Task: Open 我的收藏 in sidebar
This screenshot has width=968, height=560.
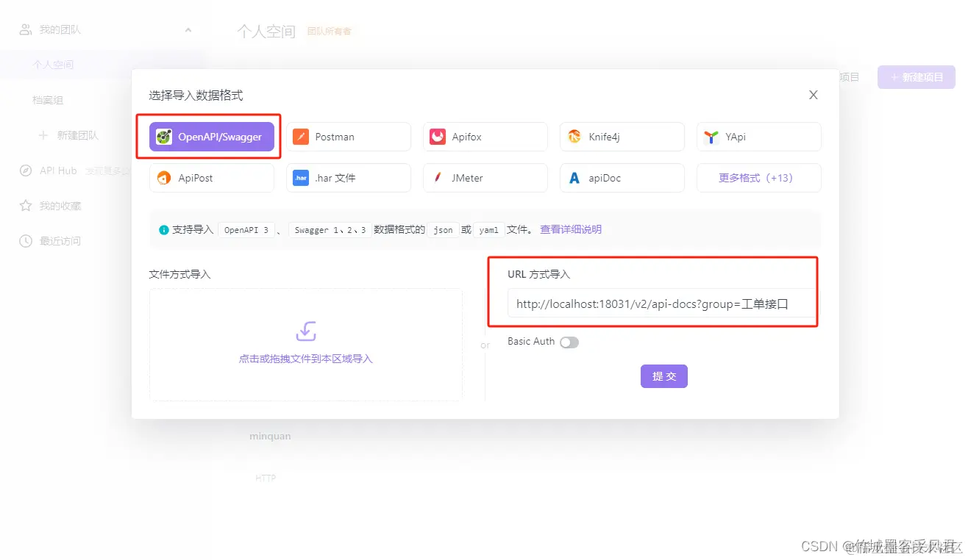Action: click(60, 206)
